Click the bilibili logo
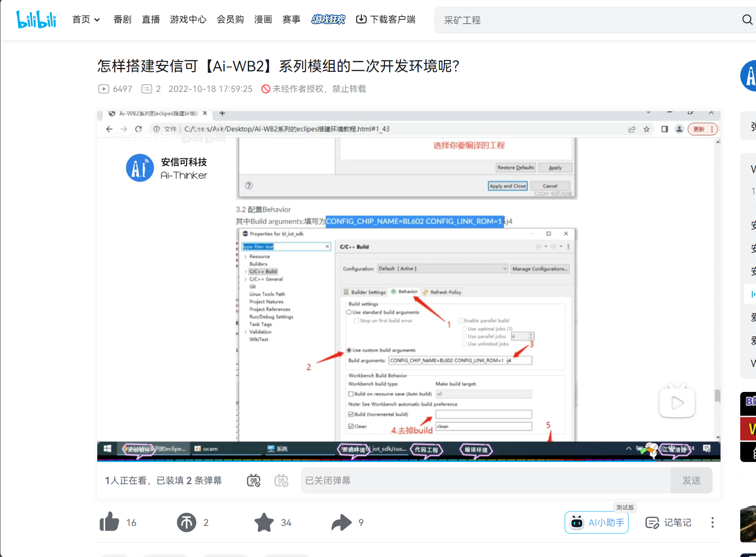 click(x=36, y=19)
